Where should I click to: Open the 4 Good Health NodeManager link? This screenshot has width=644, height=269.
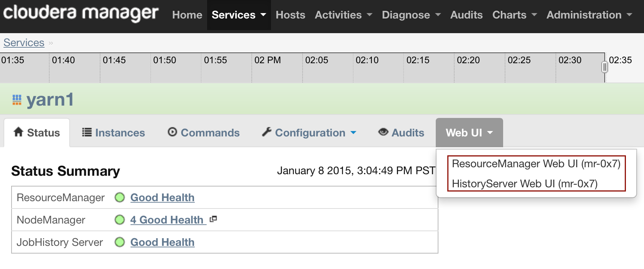point(167,220)
